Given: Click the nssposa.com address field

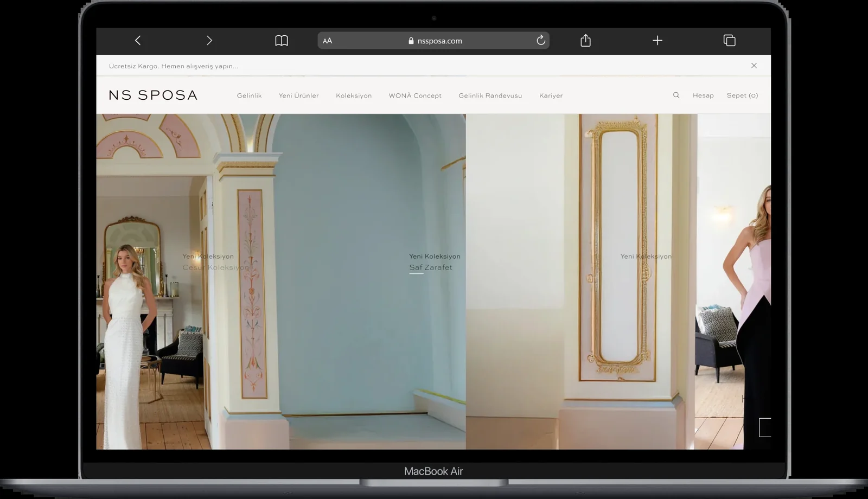Looking at the screenshot, I should click(433, 41).
